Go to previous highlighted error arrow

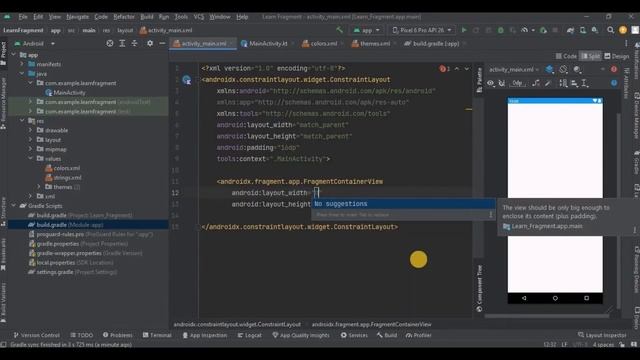[457, 69]
